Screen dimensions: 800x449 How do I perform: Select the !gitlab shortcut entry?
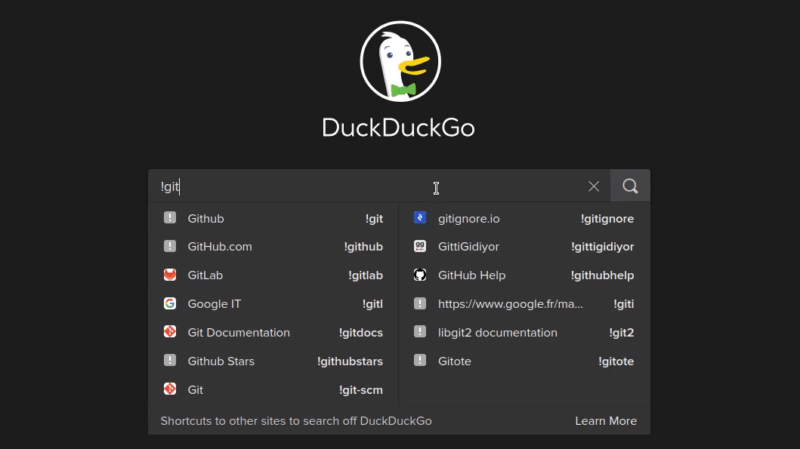click(273, 275)
